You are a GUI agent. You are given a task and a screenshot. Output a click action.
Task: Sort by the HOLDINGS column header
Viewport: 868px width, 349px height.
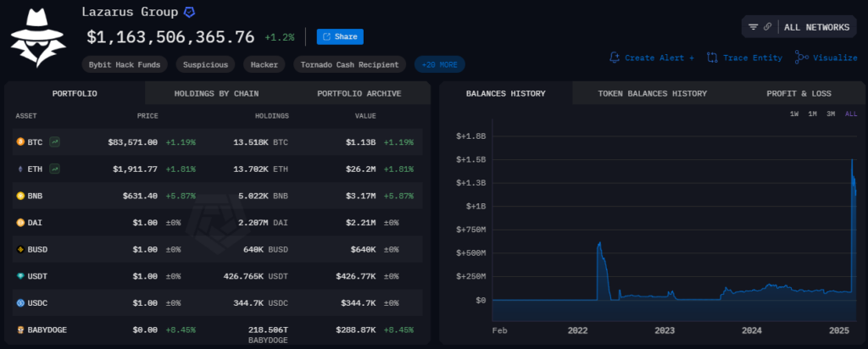point(272,116)
